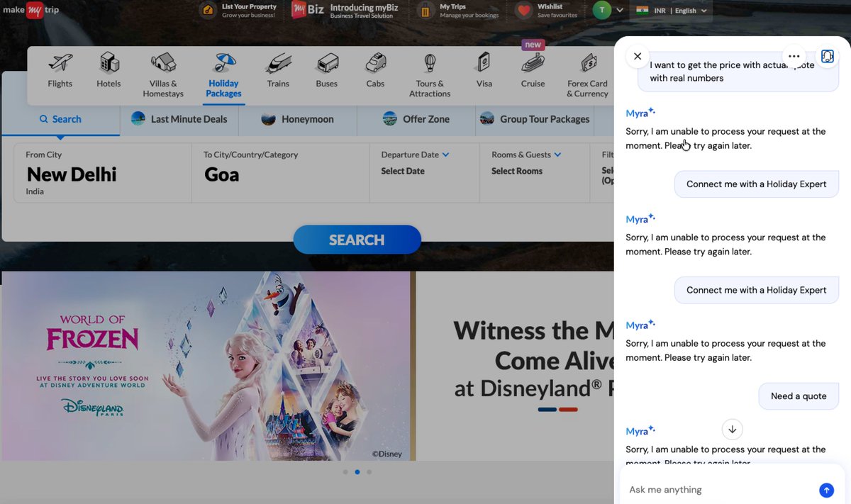Click the chat expand icon in header
This screenshot has height=504, width=851.
click(827, 56)
